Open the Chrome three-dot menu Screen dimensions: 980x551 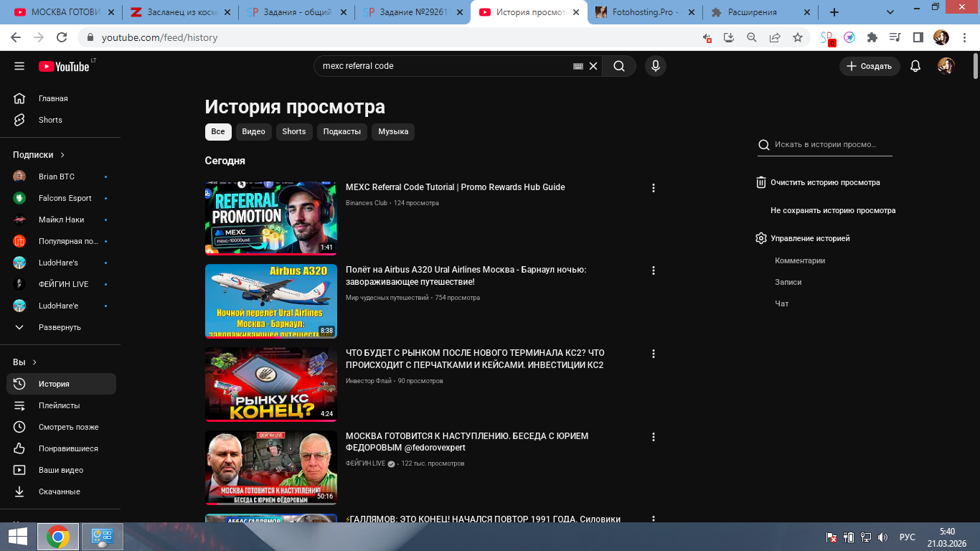(966, 37)
